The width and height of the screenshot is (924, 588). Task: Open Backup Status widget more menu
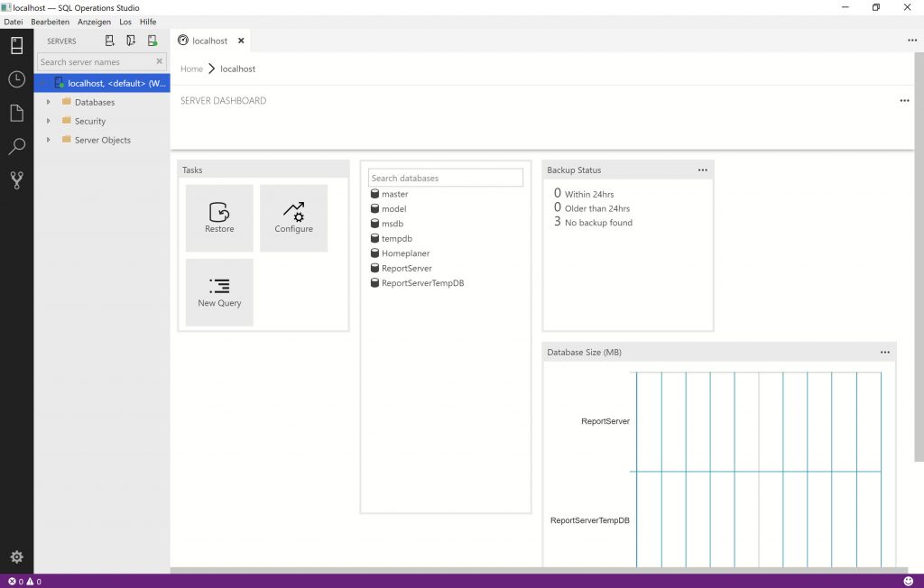pyautogui.click(x=702, y=170)
